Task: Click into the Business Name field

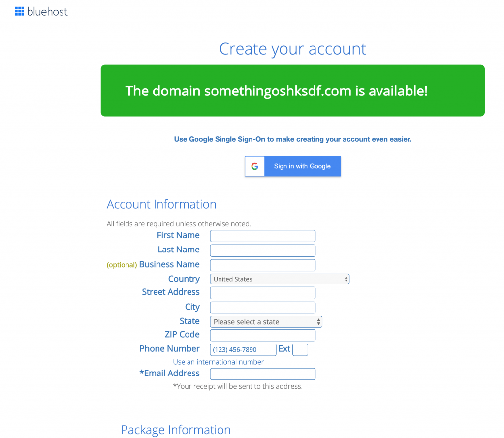Action: tap(263, 265)
